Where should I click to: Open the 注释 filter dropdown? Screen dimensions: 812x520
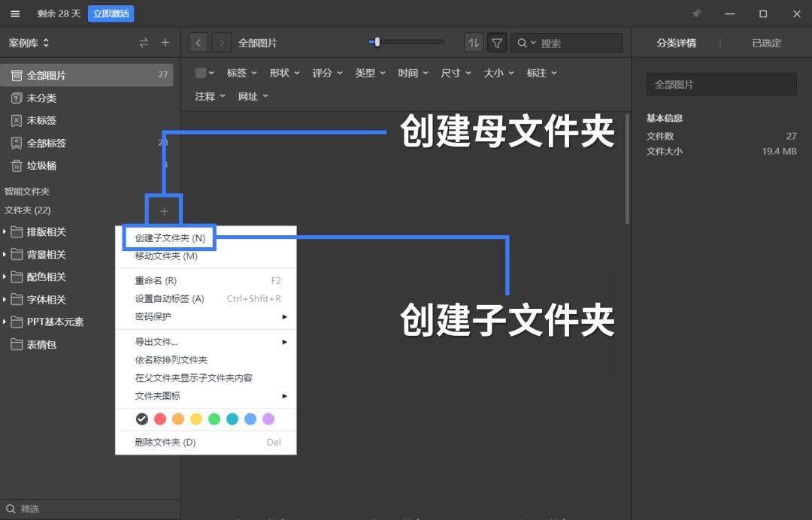211,96
